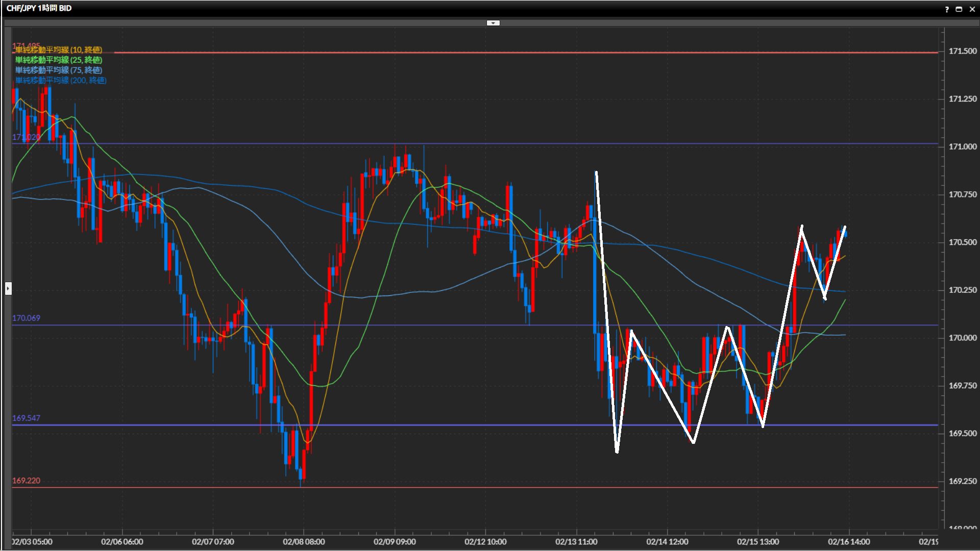Image resolution: width=980 pixels, height=551 pixels.
Task: Open the help question mark icon
Action: (947, 9)
